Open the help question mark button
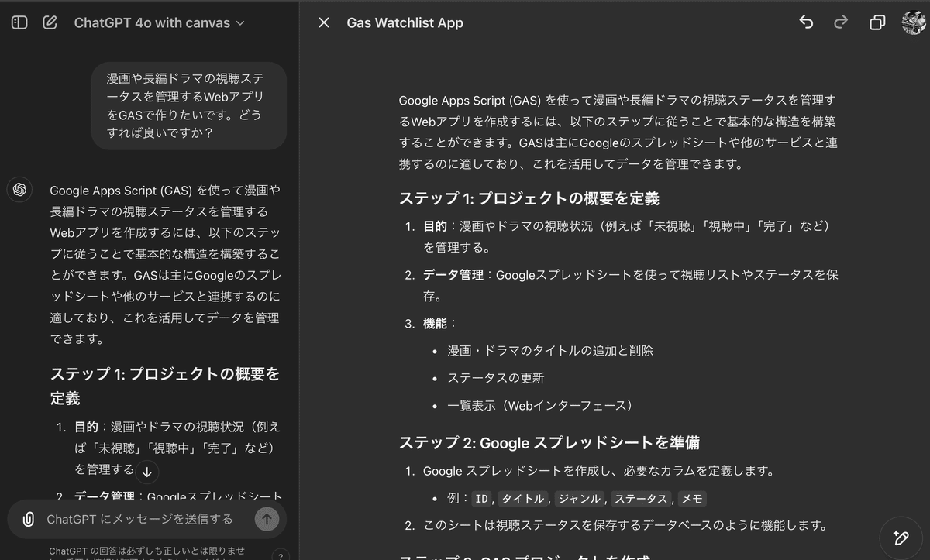The height and width of the screenshot is (560, 930). coord(280,555)
